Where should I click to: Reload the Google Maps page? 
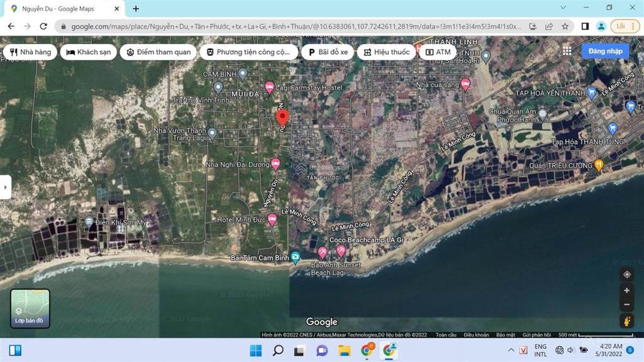pyautogui.click(x=43, y=26)
